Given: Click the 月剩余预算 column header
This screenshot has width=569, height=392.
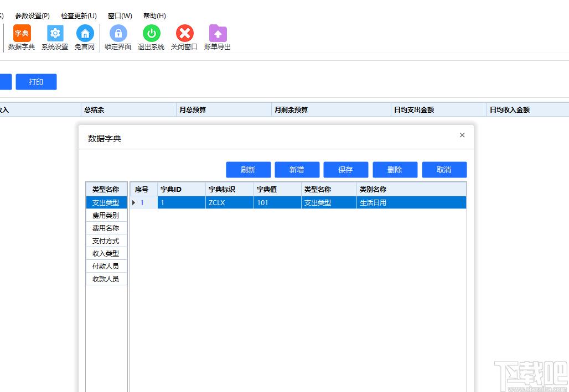Looking at the screenshot, I should (332, 109).
